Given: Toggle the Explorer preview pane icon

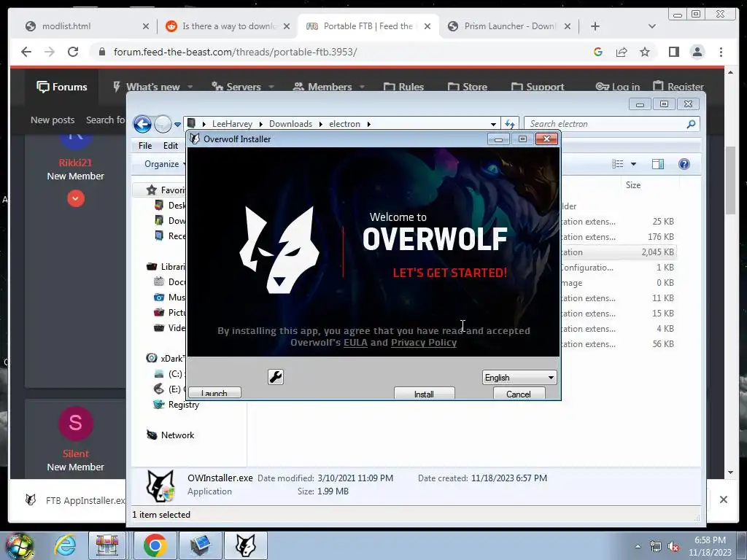Looking at the screenshot, I should coord(658,164).
